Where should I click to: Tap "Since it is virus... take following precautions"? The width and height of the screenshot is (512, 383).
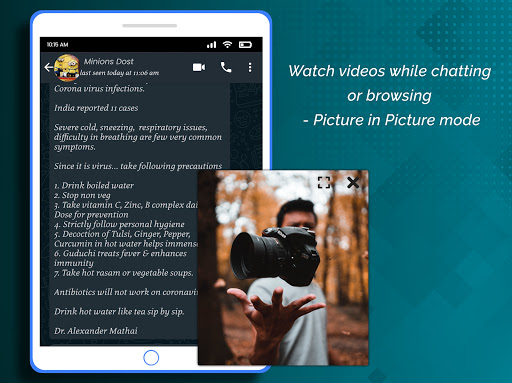[138, 166]
